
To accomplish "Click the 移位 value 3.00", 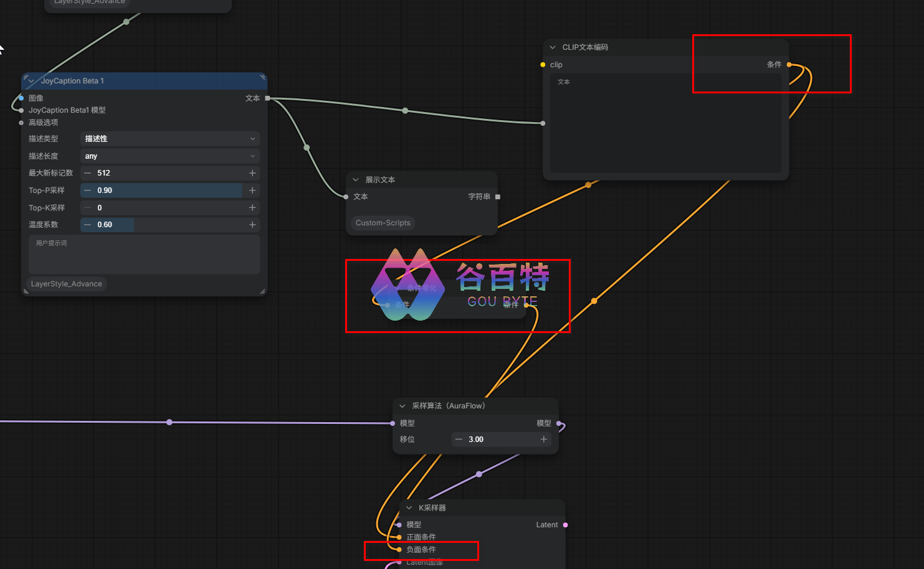I will tap(476, 440).
